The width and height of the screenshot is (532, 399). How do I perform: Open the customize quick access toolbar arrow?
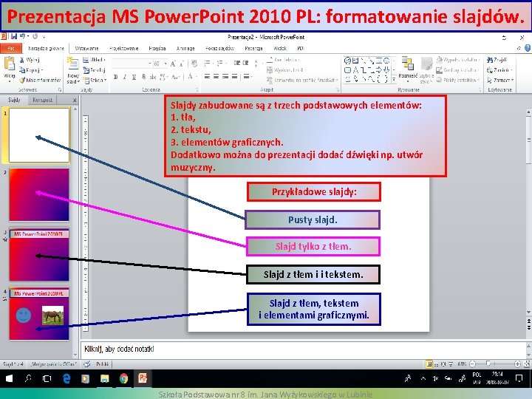tap(44, 36)
